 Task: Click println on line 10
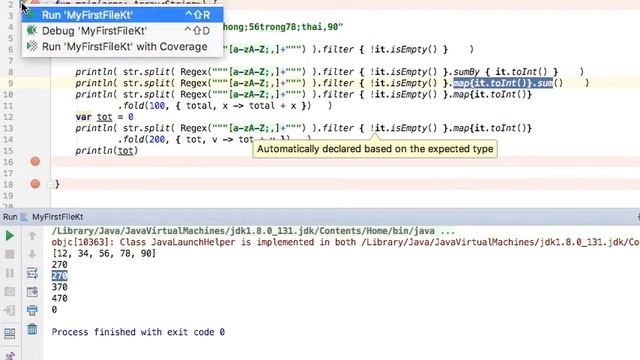pyautogui.click(x=94, y=95)
